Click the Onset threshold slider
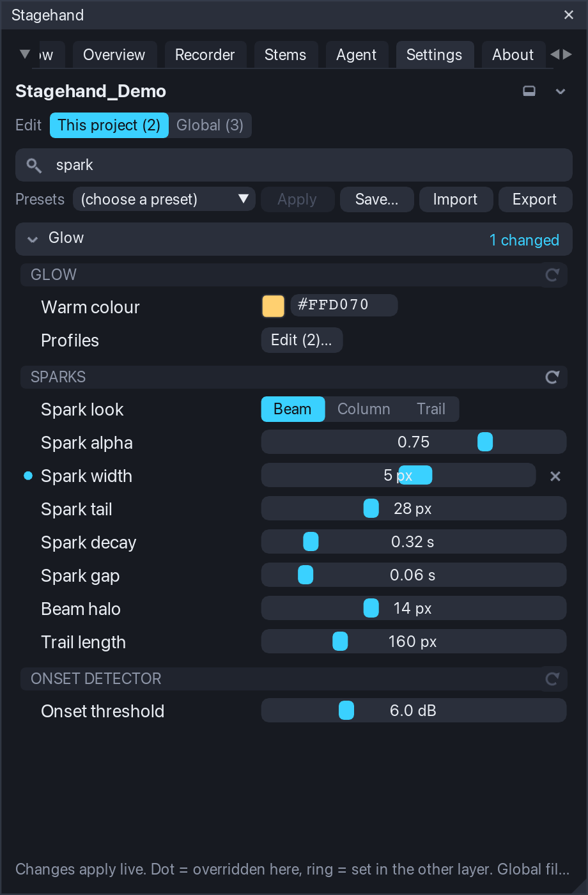Viewport: 588px width, 895px height. coord(414,711)
